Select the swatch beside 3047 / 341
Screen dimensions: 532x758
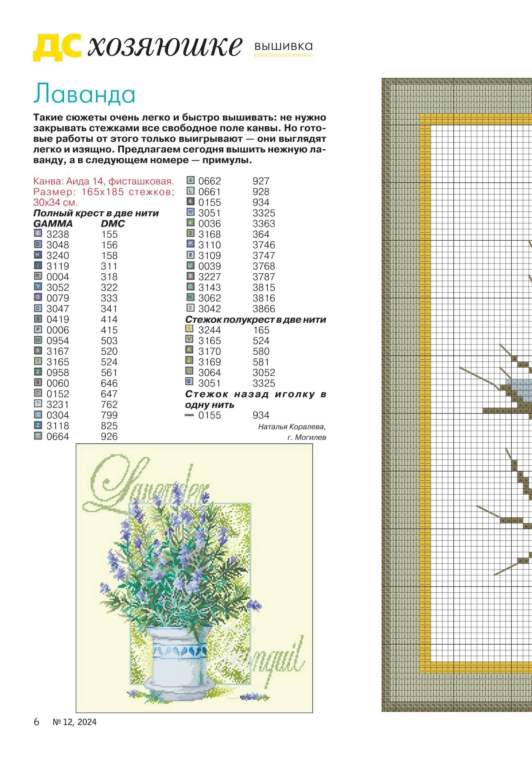(38, 308)
